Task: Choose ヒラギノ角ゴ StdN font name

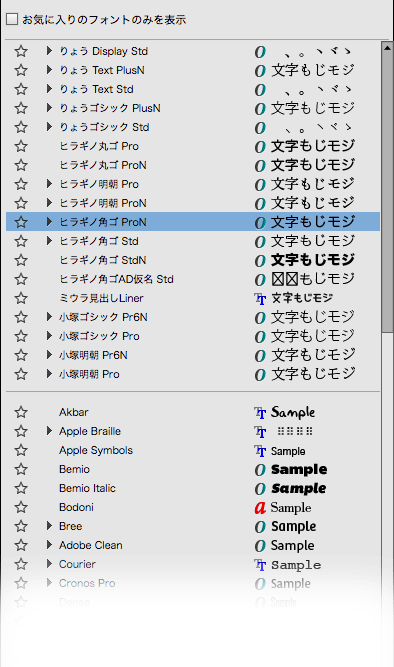Action: click(x=103, y=260)
